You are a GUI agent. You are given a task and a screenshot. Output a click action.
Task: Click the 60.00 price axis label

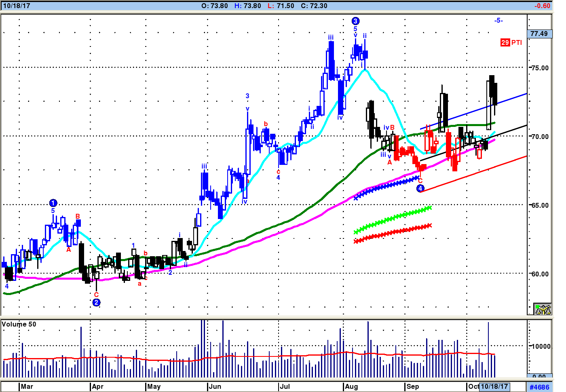pos(541,274)
